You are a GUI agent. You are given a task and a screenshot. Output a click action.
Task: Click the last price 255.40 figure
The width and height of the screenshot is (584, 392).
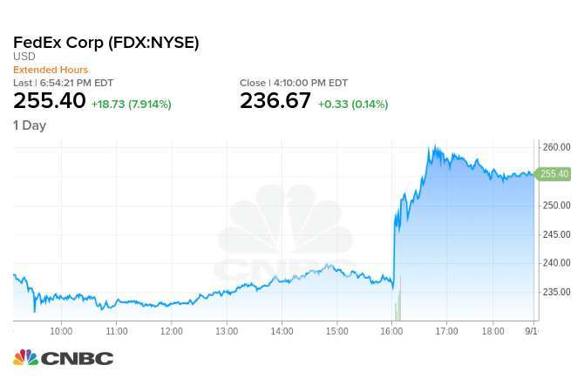click(x=50, y=101)
